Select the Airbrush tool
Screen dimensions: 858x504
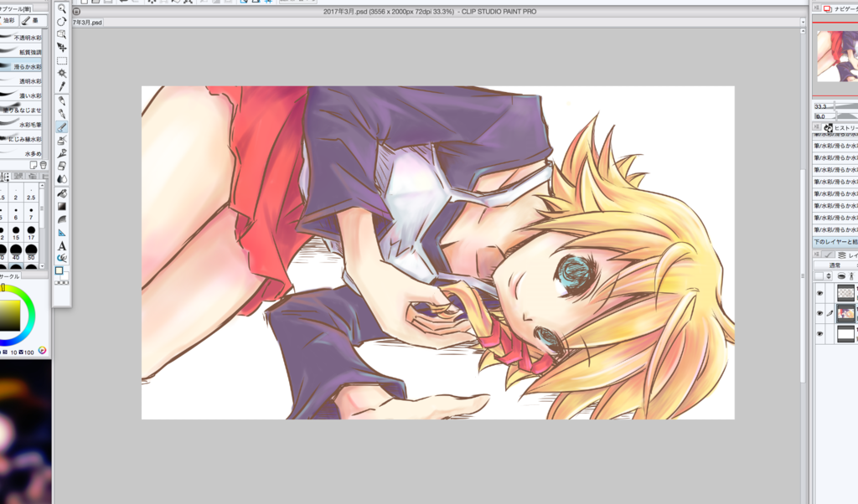[62, 141]
